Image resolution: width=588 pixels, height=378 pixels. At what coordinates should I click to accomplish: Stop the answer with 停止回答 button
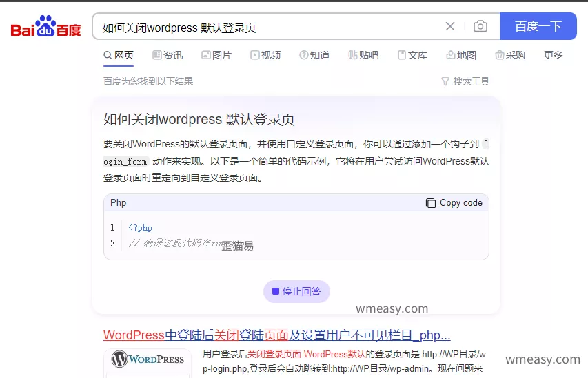296,291
